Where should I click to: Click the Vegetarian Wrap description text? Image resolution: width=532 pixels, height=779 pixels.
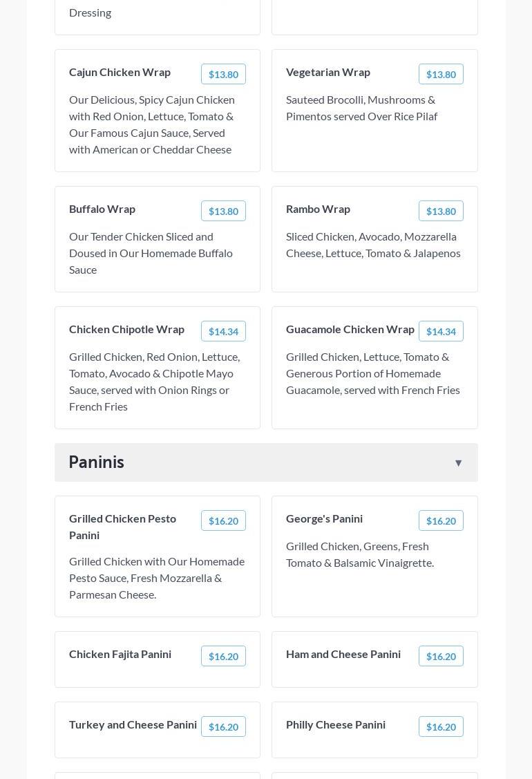click(361, 108)
